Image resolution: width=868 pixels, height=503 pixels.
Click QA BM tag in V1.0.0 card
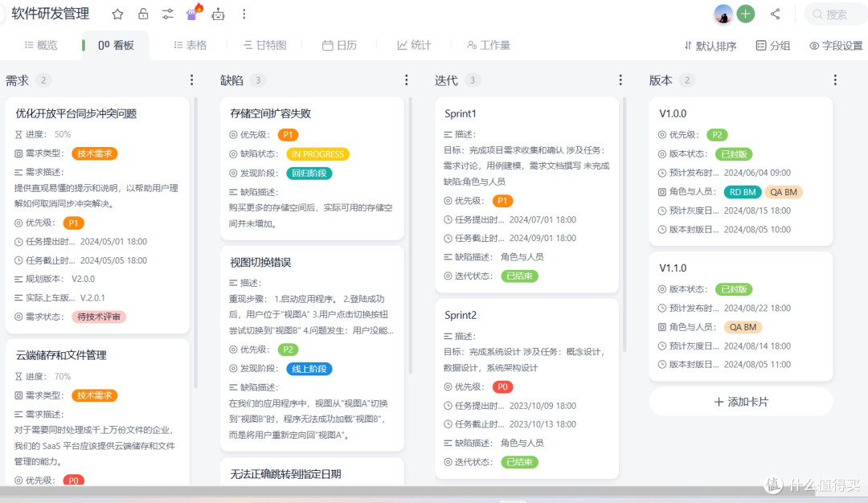click(x=784, y=192)
